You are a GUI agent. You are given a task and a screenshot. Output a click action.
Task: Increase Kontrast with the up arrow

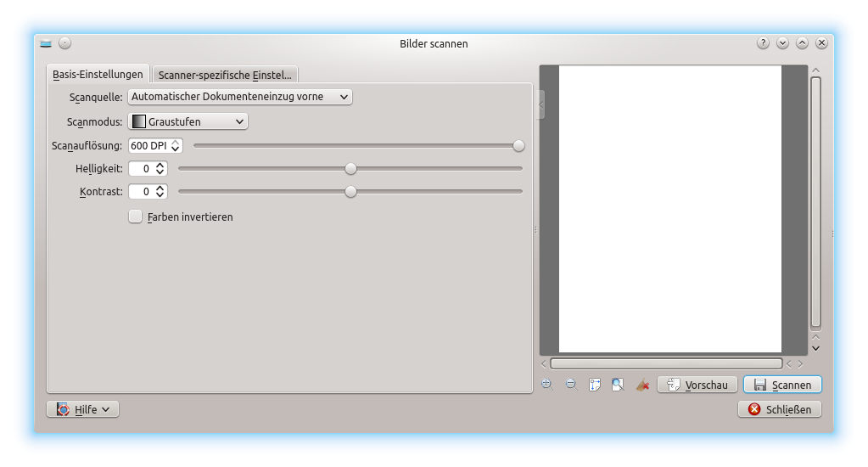(x=160, y=188)
